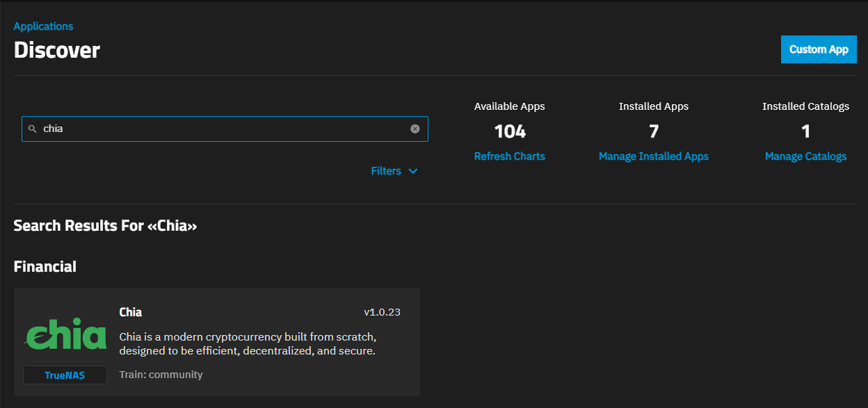
Task: Open Manage Catalogs link
Action: (x=806, y=156)
